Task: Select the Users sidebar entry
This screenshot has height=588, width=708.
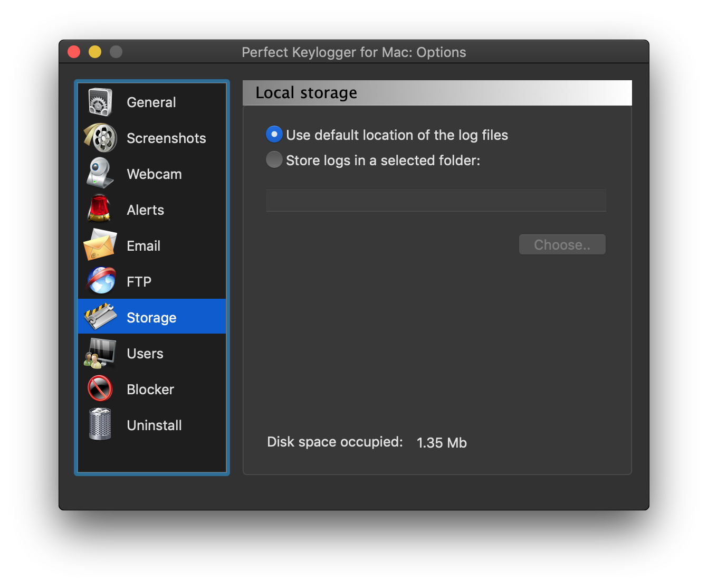Action: (145, 353)
